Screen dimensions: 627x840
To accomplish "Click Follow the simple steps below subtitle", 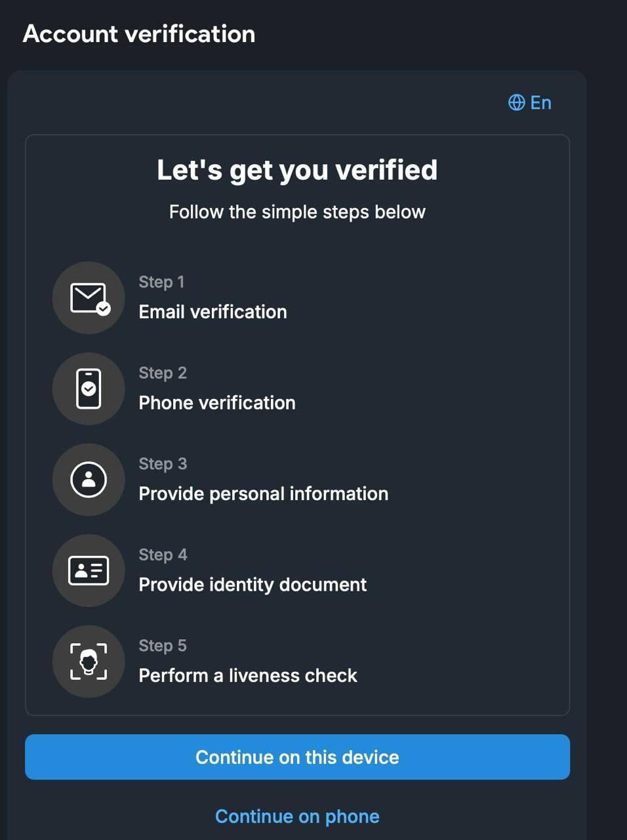I will tap(297, 212).
